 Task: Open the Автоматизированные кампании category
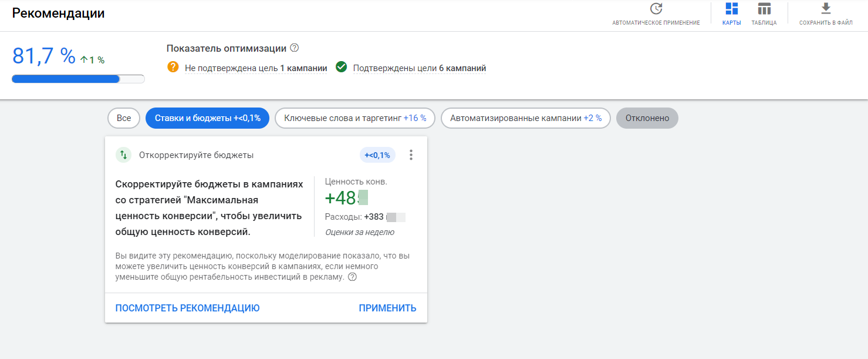point(525,118)
